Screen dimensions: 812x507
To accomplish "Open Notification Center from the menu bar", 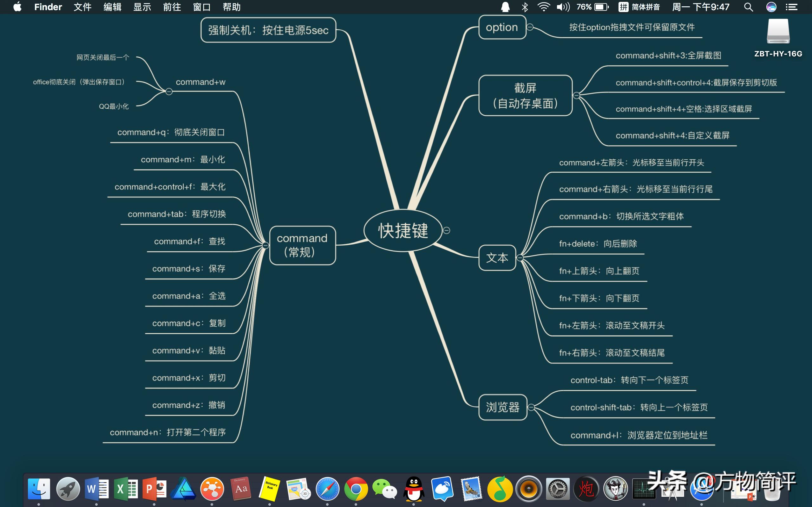I will [792, 7].
